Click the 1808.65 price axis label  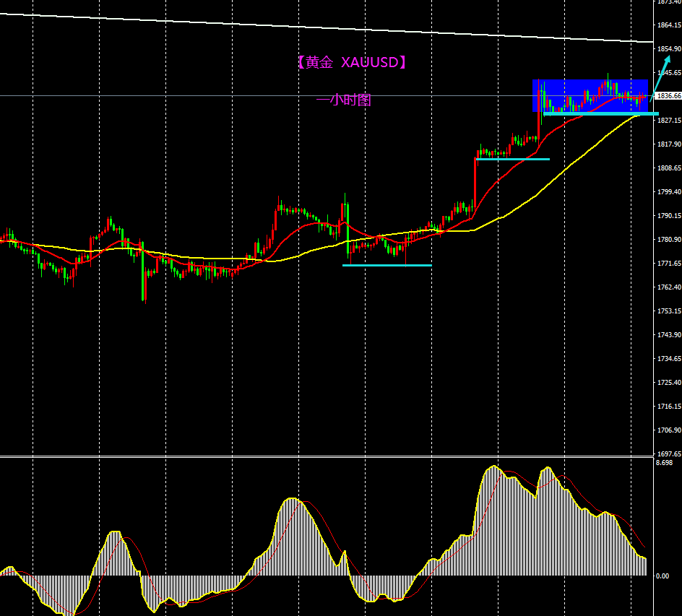[668, 168]
